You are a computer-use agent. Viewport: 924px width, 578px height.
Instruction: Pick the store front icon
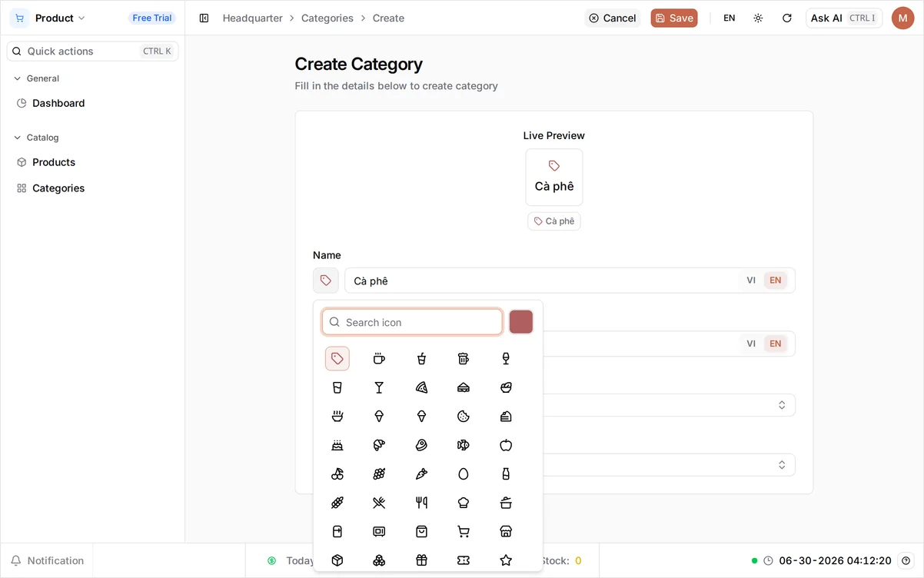[506, 532]
